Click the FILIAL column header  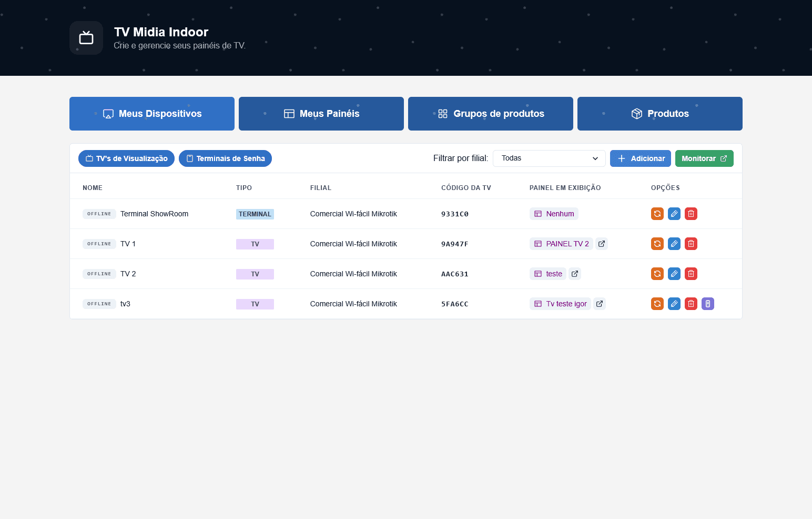[321, 188]
